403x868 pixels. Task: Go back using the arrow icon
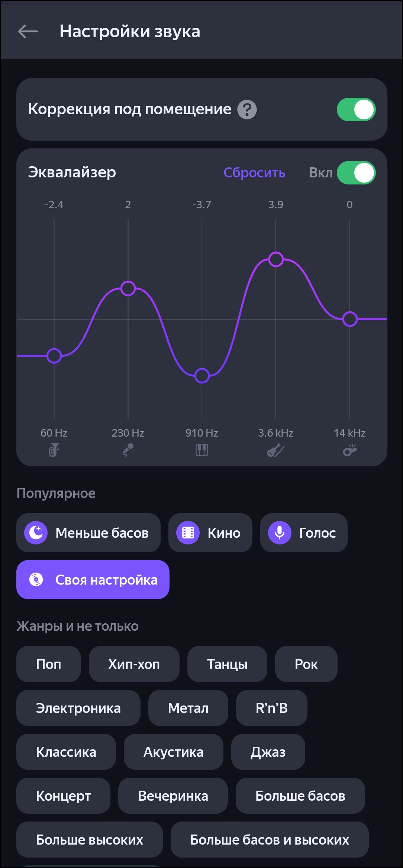(28, 32)
